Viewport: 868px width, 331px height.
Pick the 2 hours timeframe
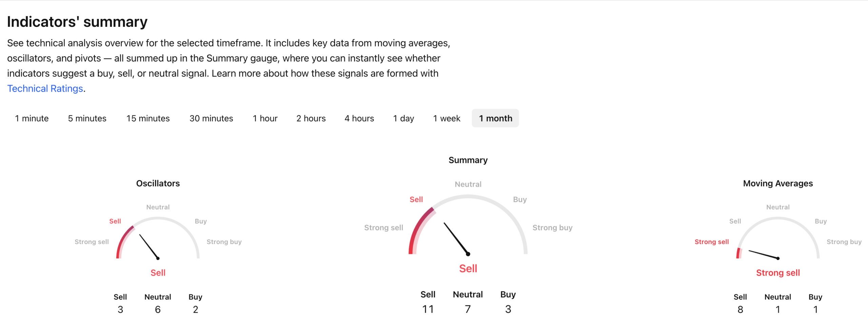[x=311, y=118]
